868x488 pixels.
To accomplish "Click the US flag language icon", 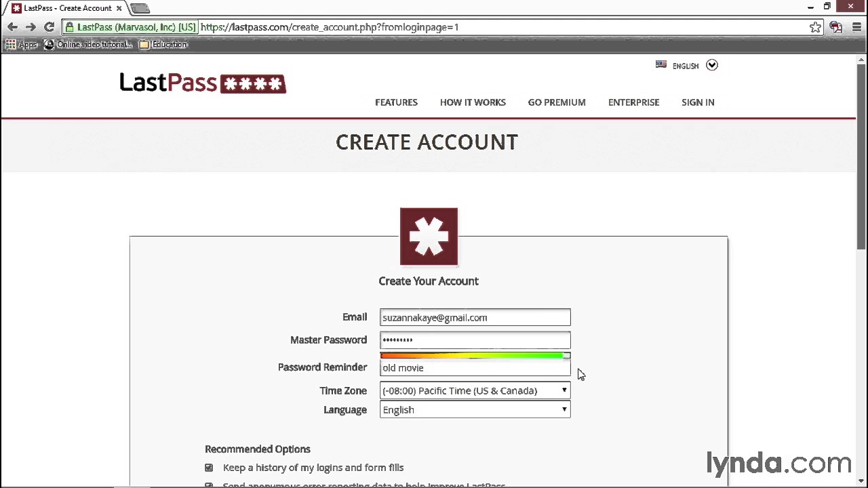I will (x=661, y=65).
